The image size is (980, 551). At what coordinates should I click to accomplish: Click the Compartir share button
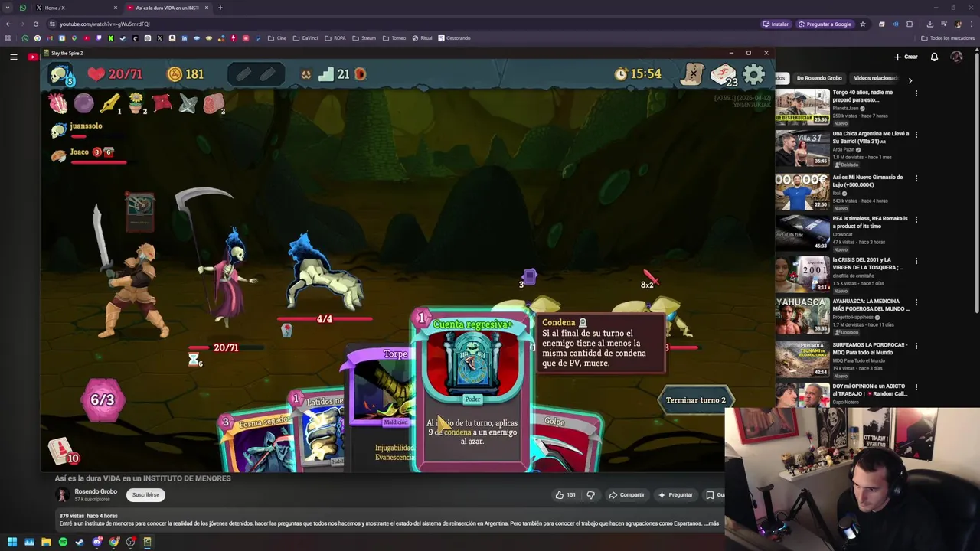coord(626,495)
